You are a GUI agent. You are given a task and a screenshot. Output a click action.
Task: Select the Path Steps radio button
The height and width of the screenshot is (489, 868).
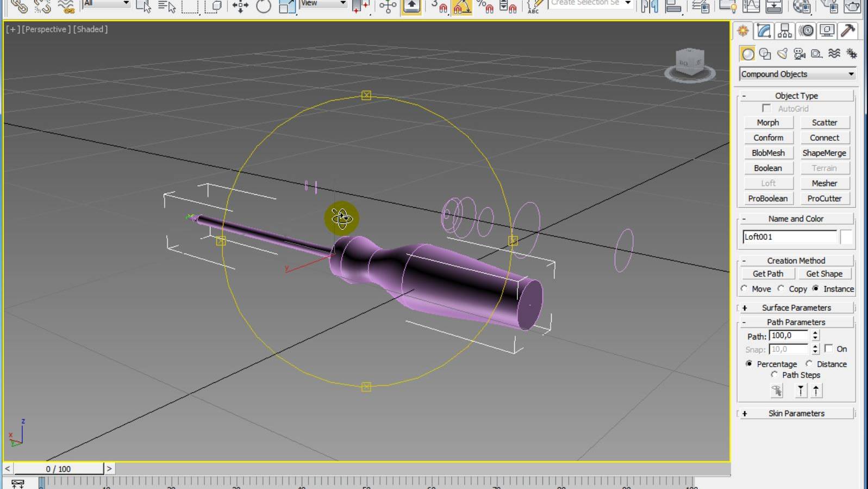[775, 374]
